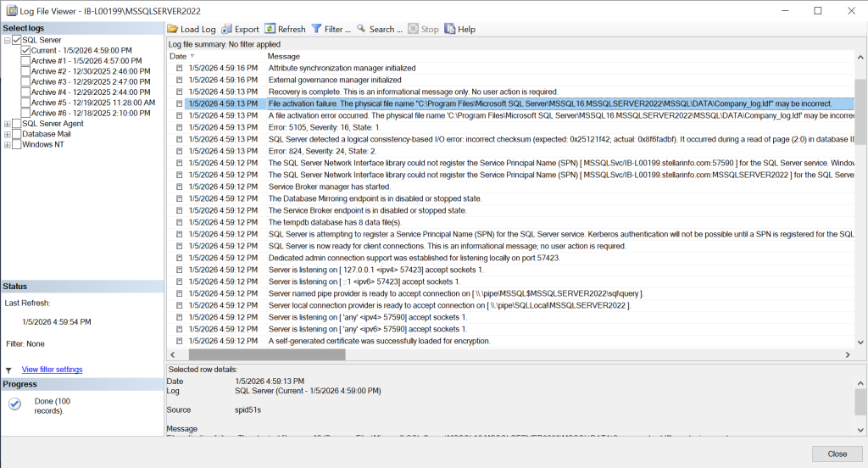Enable the Database Mail logs checkbox
The height and width of the screenshot is (468, 868).
pos(17,134)
